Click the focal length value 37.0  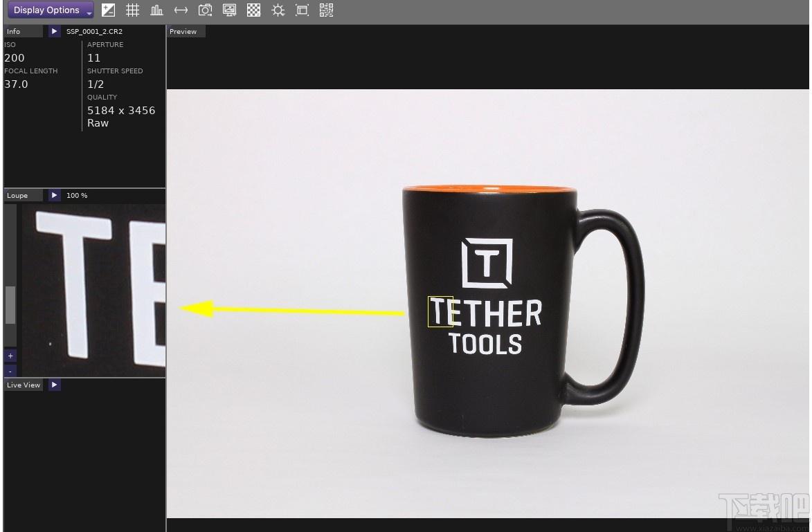[x=16, y=84]
